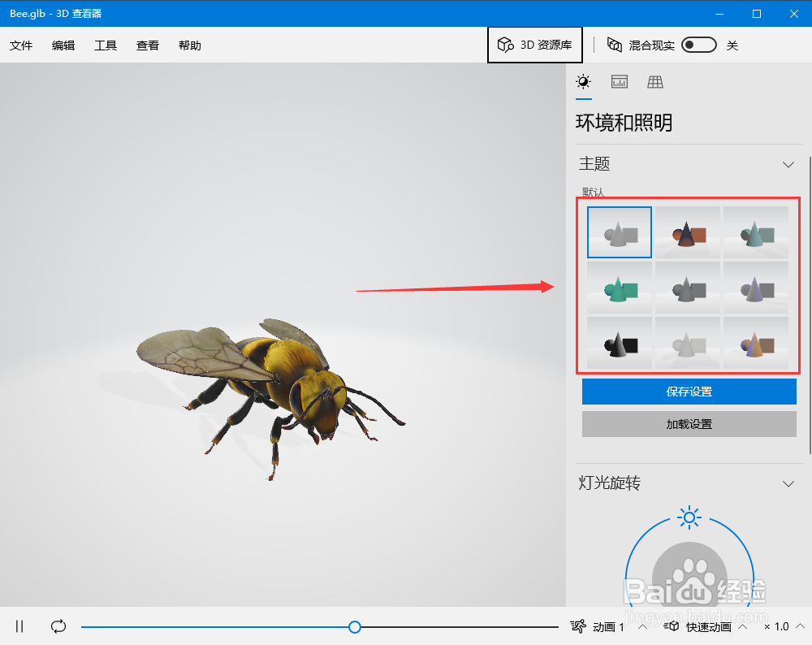The width and height of the screenshot is (812, 645).
Task: Open the Stats and shading tab icon
Action: pos(619,82)
